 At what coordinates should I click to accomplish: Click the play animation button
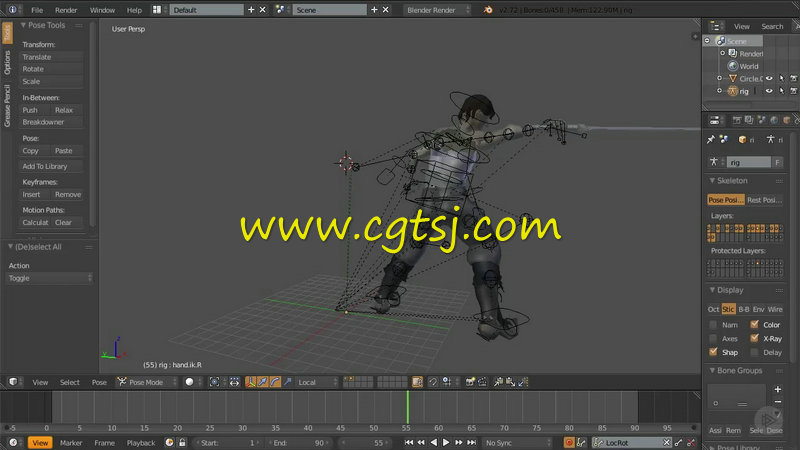click(x=446, y=442)
